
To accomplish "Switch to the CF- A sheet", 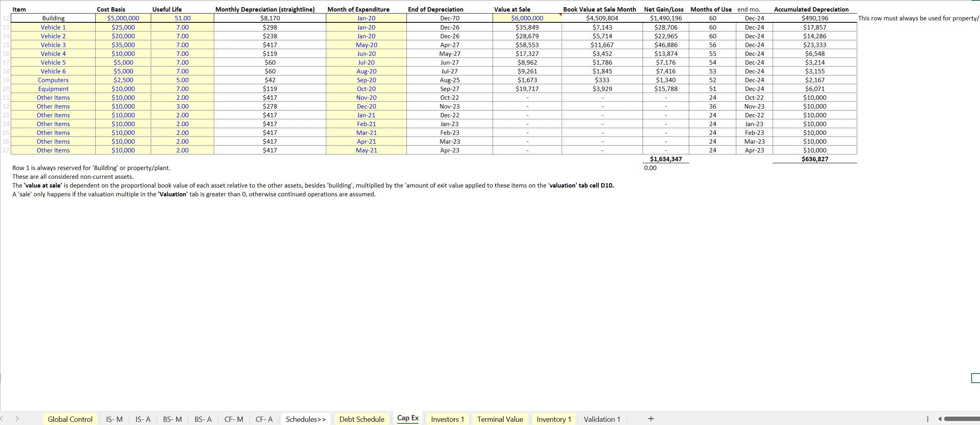I will click(264, 419).
